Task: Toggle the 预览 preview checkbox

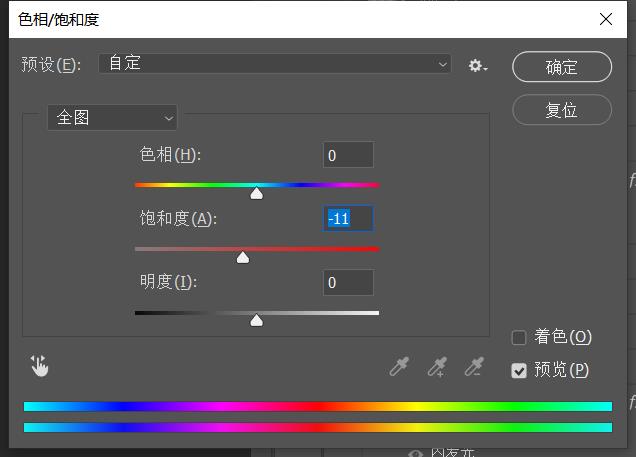Action: pyautogui.click(x=519, y=370)
